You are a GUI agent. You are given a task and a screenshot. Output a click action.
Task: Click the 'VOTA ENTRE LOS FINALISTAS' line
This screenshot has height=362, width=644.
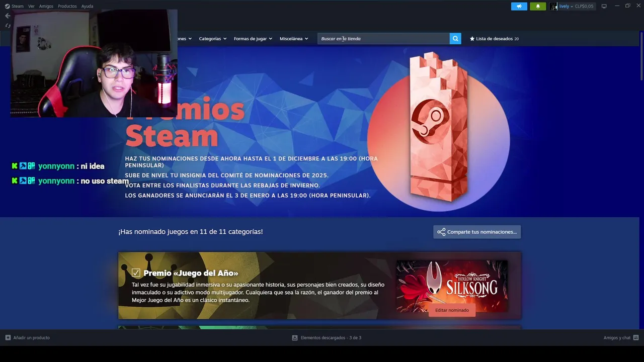(222, 186)
